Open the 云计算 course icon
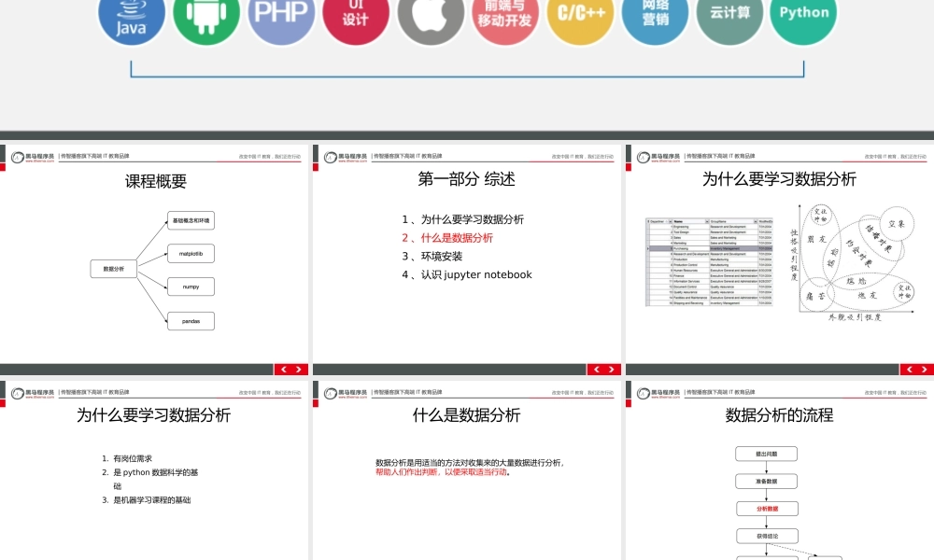934x560 pixels. click(729, 16)
